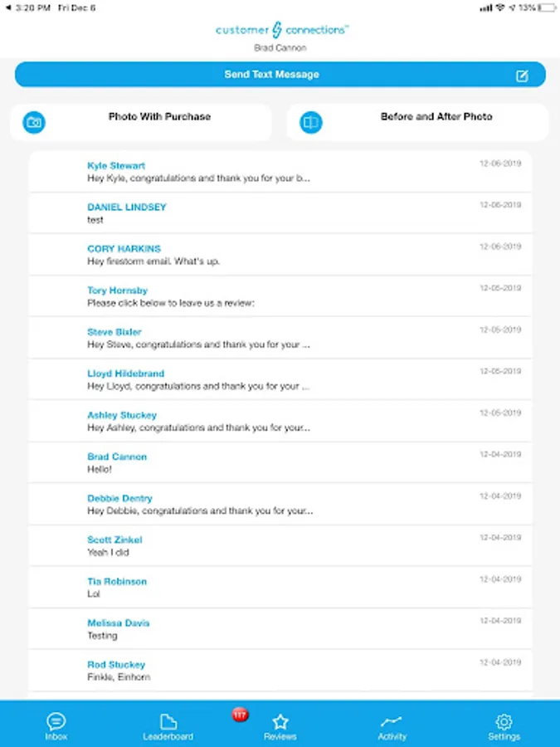
Task: Click the camera icon for Photo With Purchase
Action: [33, 122]
